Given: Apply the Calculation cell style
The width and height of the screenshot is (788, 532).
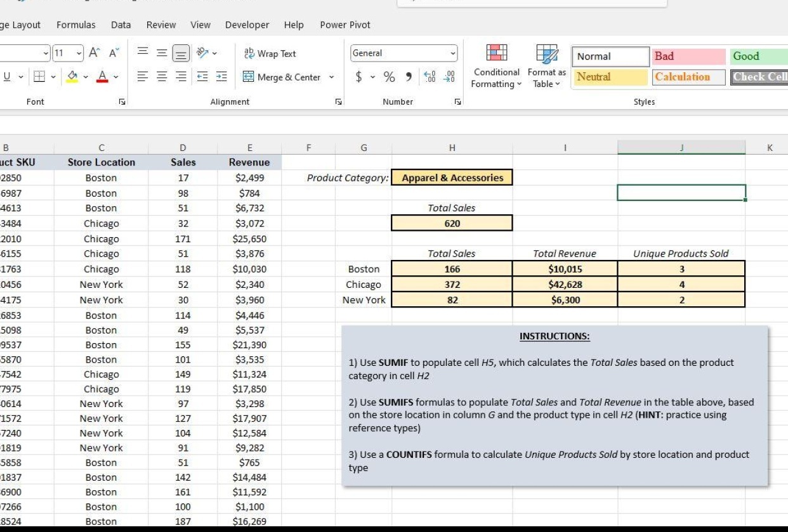Looking at the screenshot, I should tap(690, 77).
